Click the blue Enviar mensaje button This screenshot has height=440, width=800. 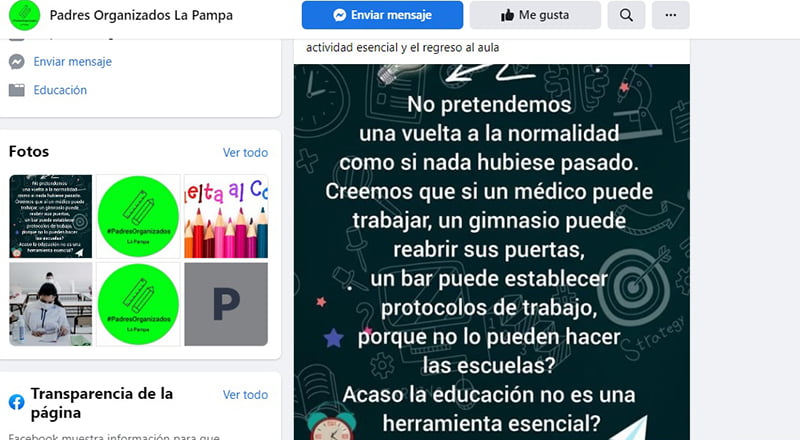tap(382, 15)
